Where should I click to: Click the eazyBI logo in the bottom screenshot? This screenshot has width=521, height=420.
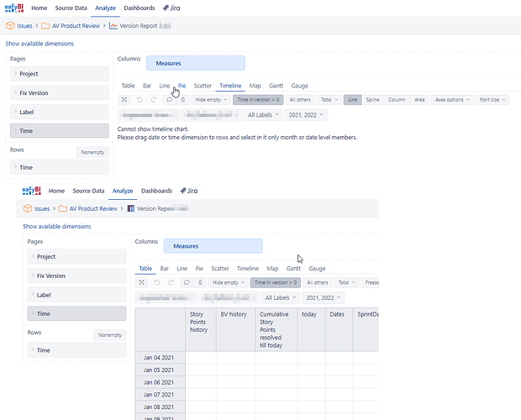coord(31,191)
